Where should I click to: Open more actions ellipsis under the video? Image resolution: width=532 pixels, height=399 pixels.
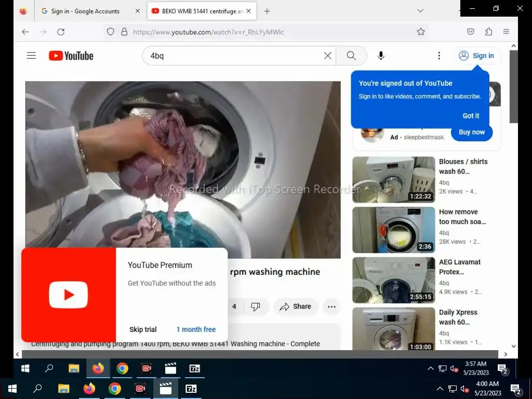pyautogui.click(x=331, y=307)
